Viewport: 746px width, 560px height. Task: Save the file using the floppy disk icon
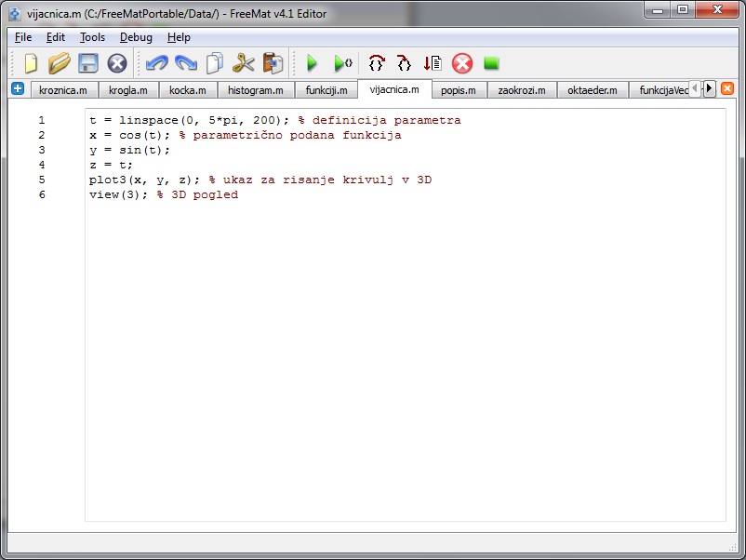point(88,63)
